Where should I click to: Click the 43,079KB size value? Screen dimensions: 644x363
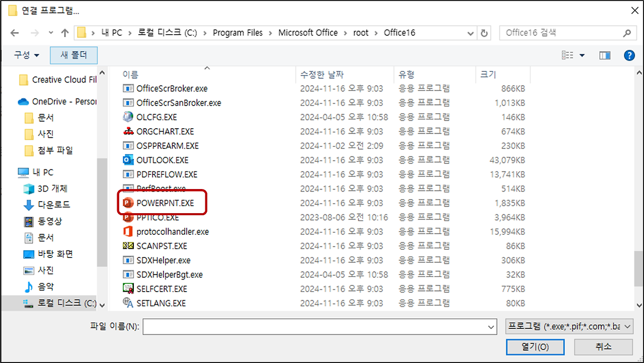point(507,160)
